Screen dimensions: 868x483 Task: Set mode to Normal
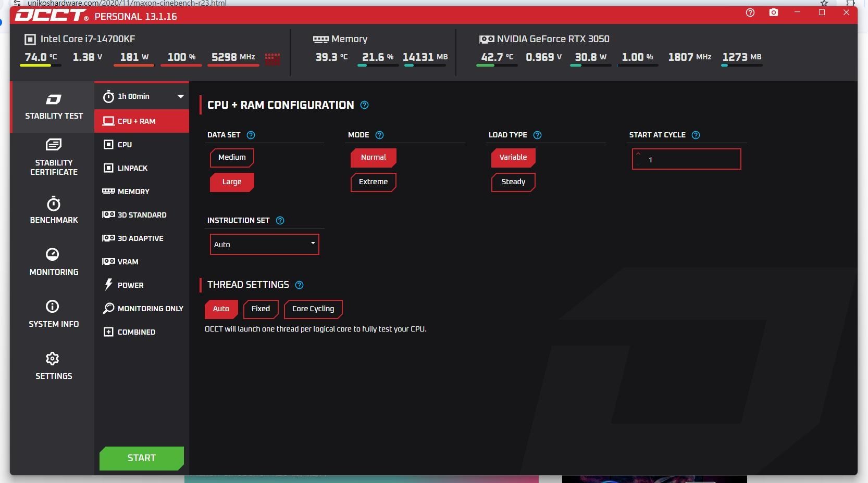(374, 158)
